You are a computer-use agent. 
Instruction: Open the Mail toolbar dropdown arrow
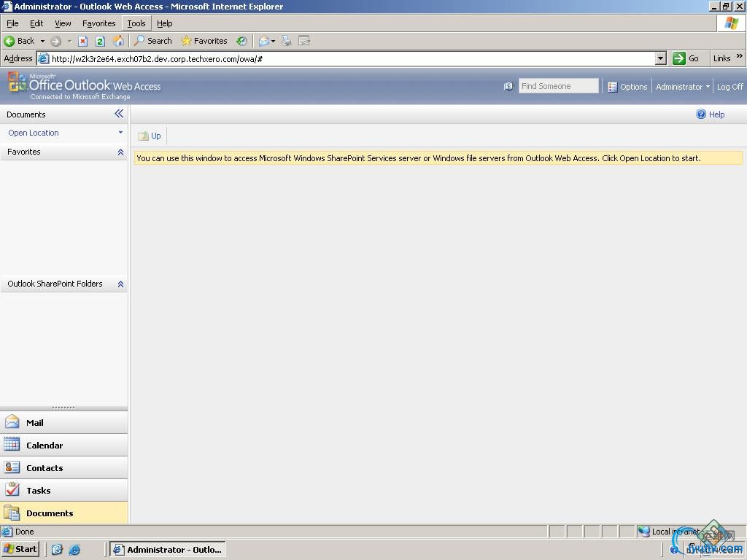coord(273,42)
